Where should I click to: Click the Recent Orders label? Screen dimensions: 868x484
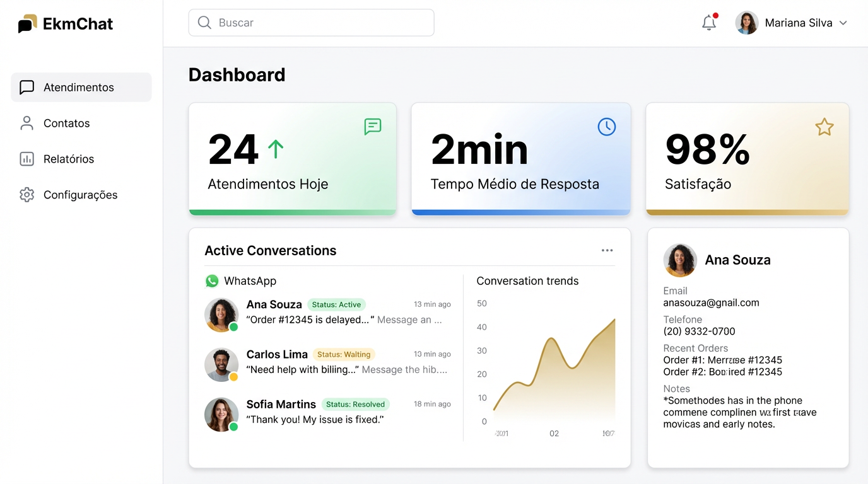[x=695, y=348]
